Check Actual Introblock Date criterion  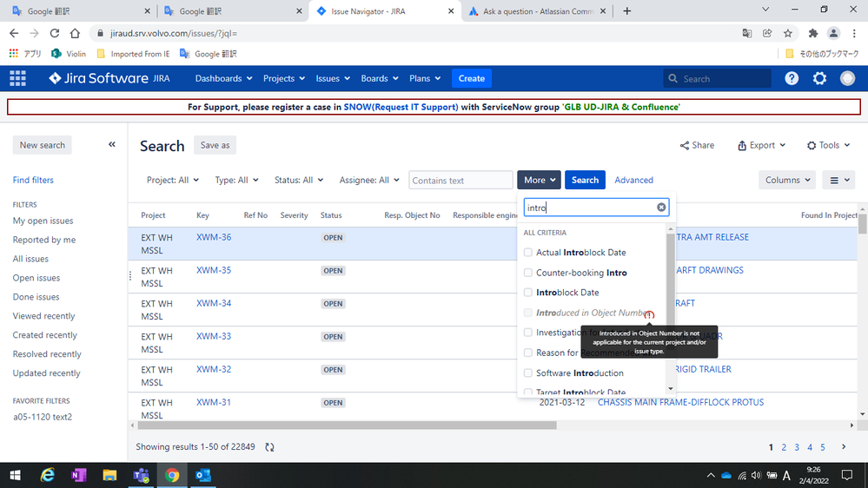527,253
